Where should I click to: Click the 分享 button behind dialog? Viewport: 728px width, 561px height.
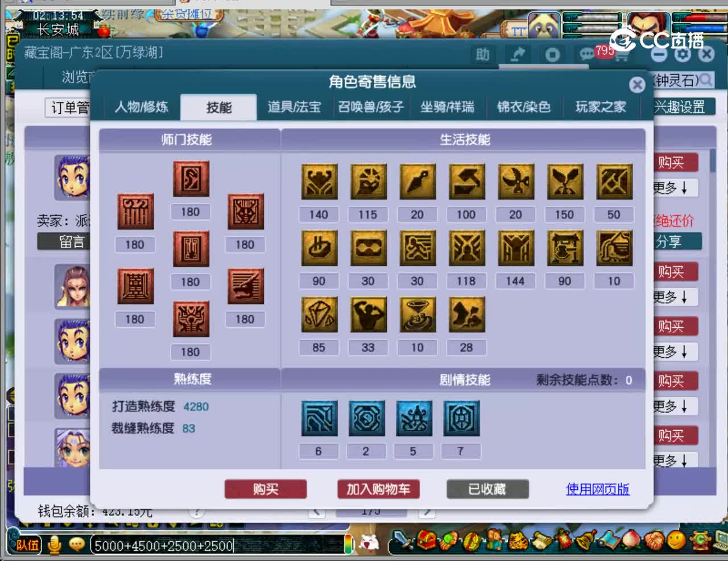pos(677,241)
